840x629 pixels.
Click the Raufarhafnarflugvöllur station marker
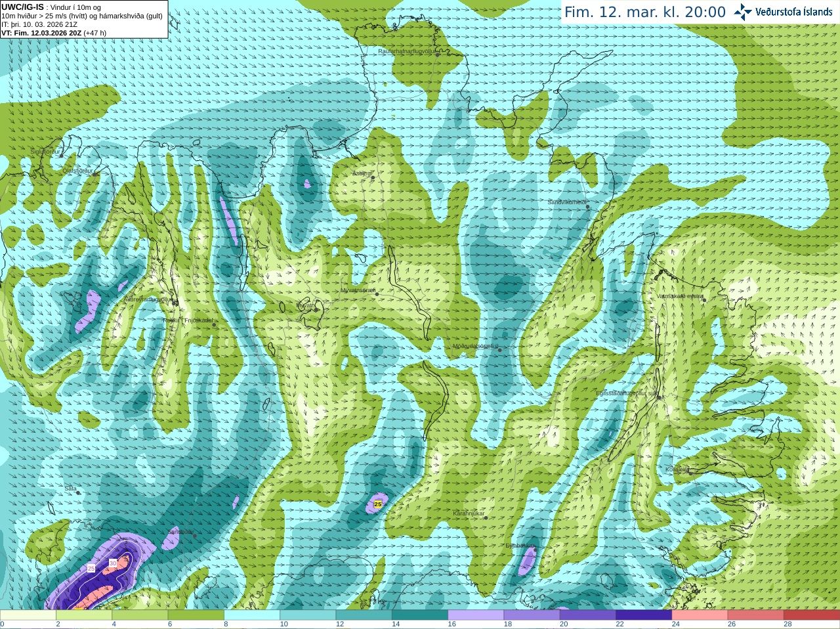point(438,54)
